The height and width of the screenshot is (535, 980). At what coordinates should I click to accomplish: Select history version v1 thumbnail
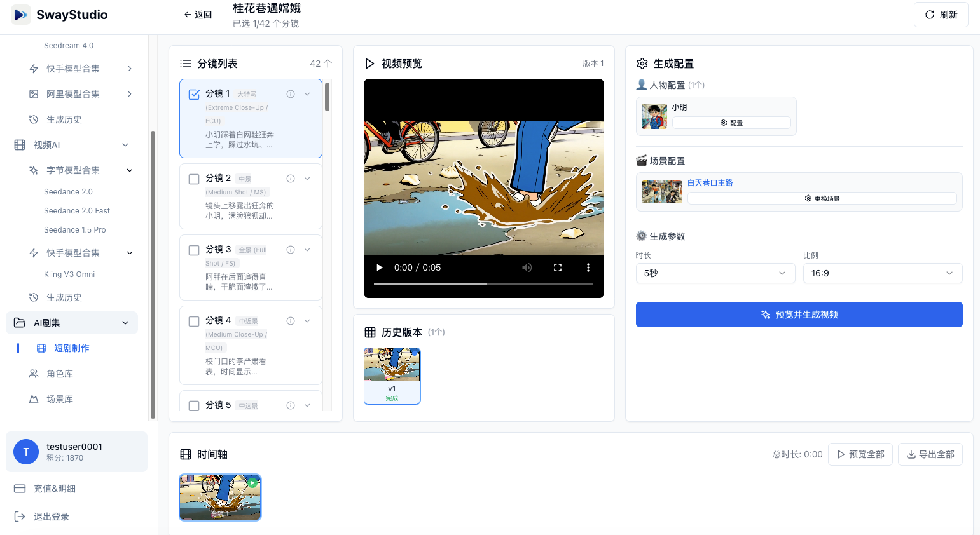point(392,376)
